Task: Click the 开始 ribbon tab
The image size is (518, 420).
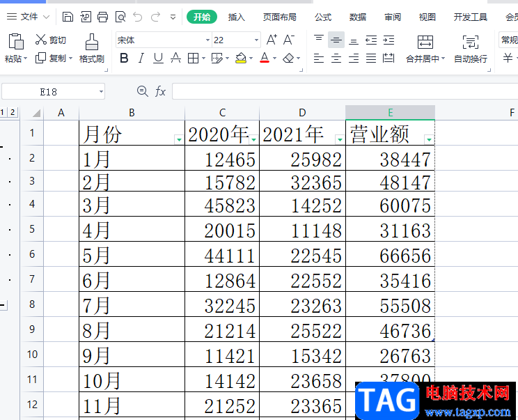Action: (x=202, y=17)
